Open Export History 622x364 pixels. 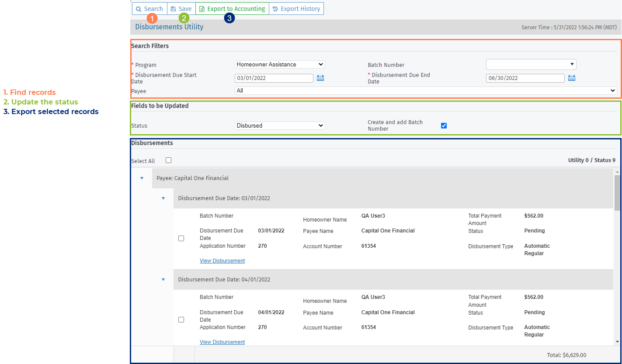click(x=296, y=9)
